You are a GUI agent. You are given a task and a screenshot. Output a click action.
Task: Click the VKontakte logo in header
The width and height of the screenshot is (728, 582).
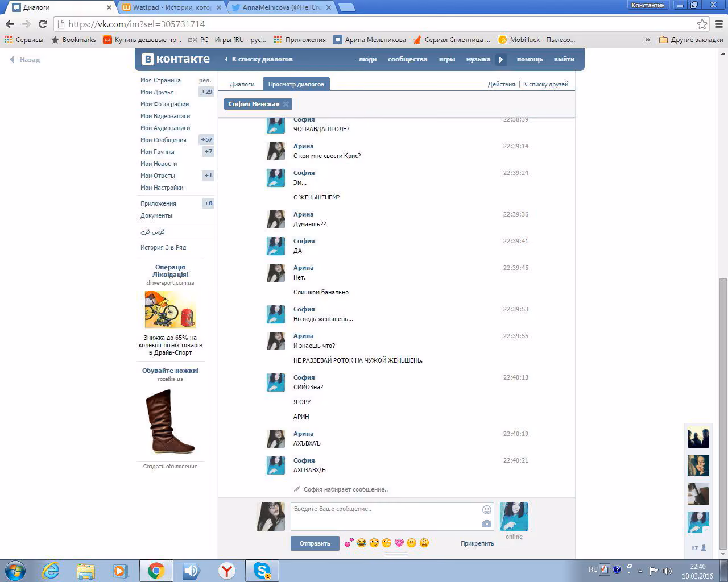(x=176, y=59)
